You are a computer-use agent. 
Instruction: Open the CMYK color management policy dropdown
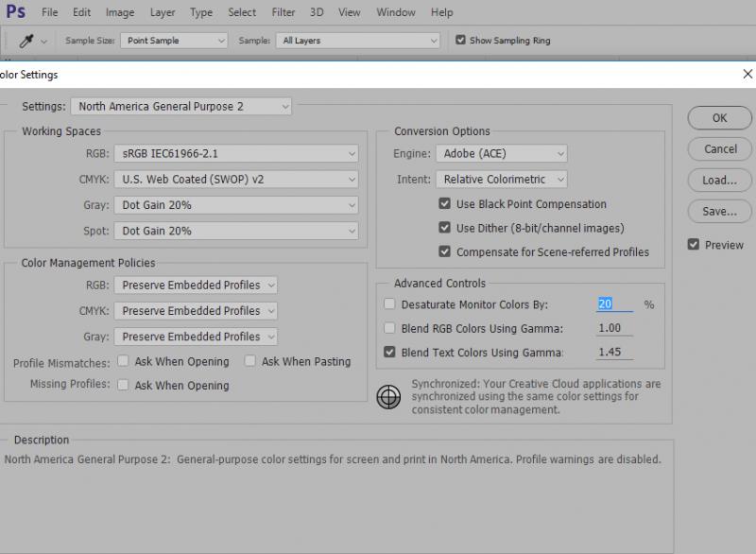tap(196, 310)
